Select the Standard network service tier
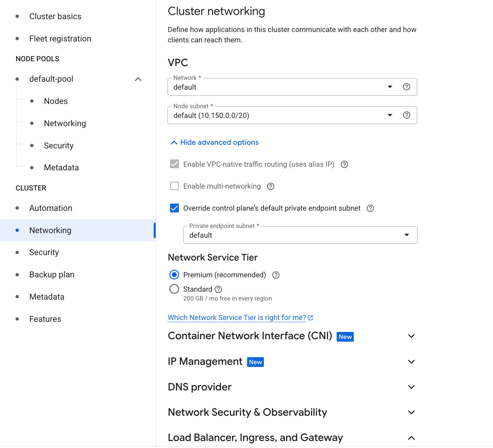493x448 pixels. [x=174, y=289]
